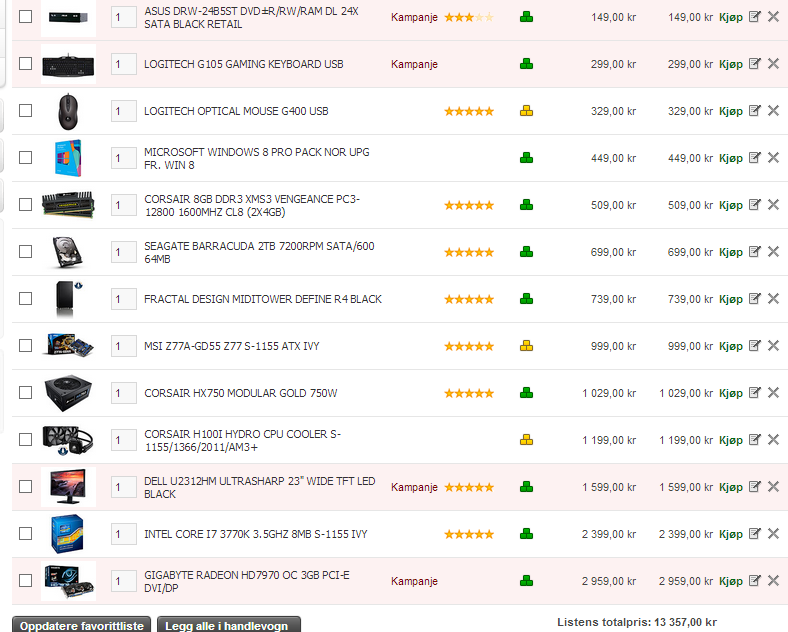Open MSI Z77A-GD55 Z77 S-1155 ATX IVY link
Image resolution: width=788 pixels, height=632 pixels.
(232, 346)
